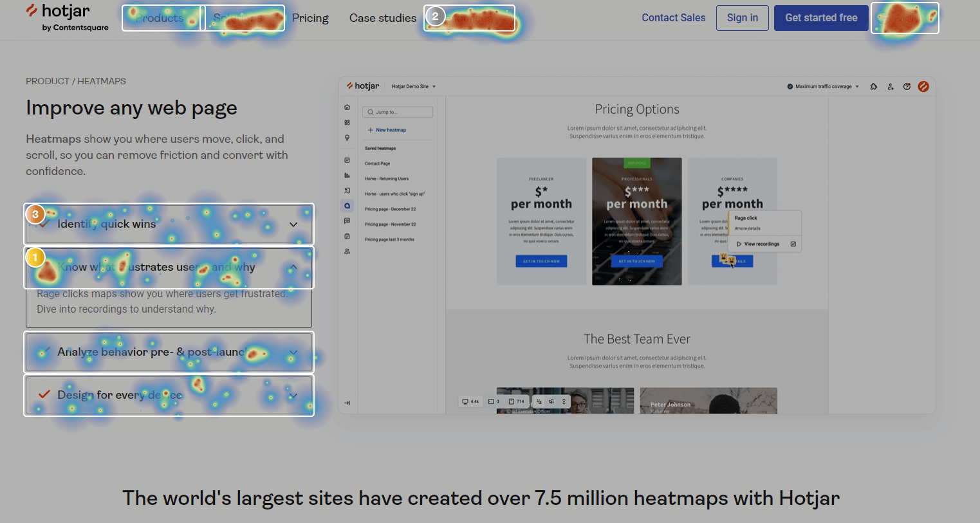Screen dimensions: 980x523
Task: Open the help icon with the red notification dot
Action: pos(907,86)
